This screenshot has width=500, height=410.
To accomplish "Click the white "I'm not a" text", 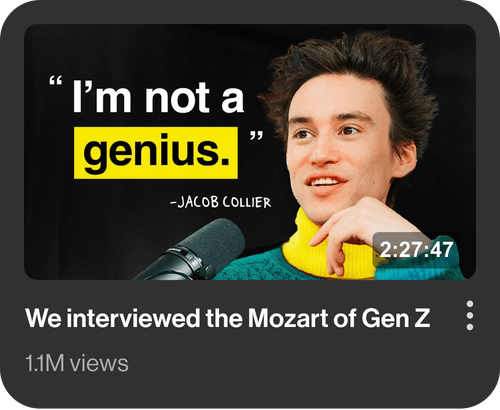I will [x=158, y=97].
